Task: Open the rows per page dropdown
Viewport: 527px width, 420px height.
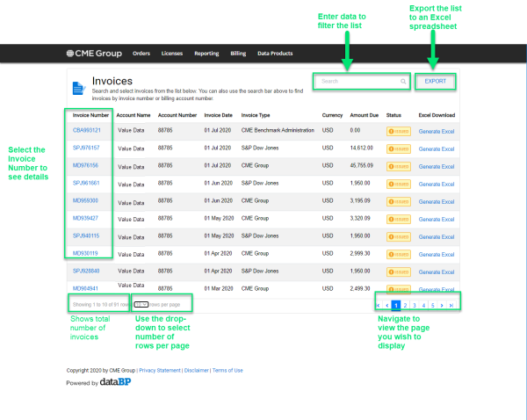Action: pos(141,304)
